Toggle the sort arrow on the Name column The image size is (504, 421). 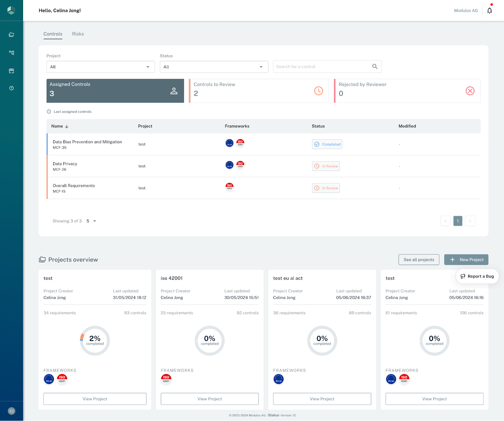pos(67,126)
